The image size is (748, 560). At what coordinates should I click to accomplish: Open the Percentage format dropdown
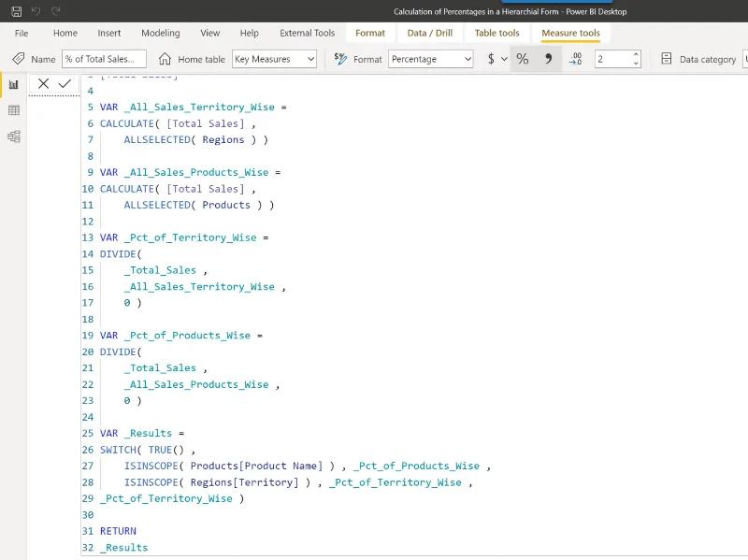point(430,59)
